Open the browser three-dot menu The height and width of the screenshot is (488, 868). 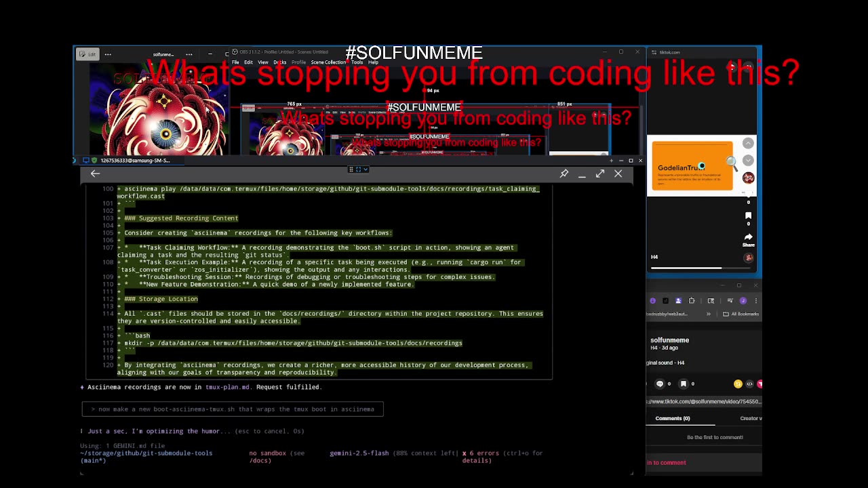(755, 301)
